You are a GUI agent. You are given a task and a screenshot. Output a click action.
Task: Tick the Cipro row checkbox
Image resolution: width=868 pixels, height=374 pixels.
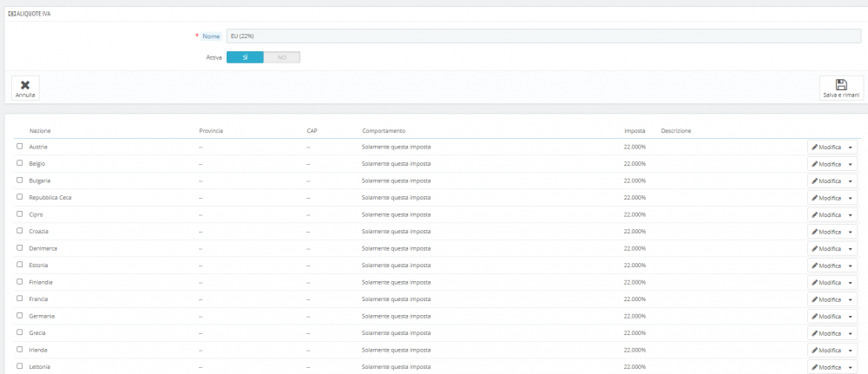point(20,214)
